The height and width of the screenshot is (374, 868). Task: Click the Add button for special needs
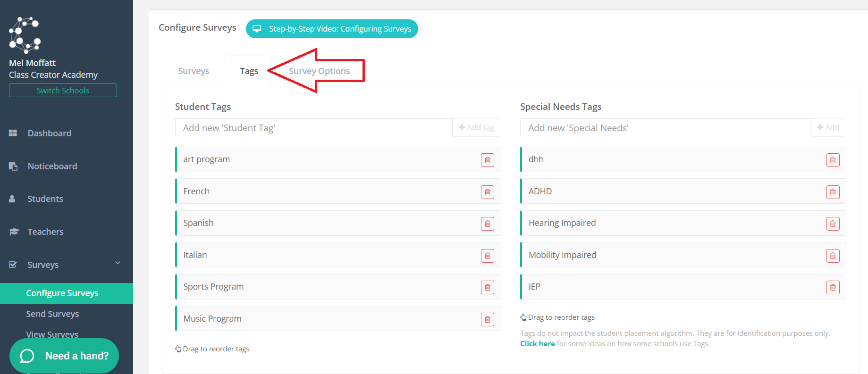tap(828, 128)
